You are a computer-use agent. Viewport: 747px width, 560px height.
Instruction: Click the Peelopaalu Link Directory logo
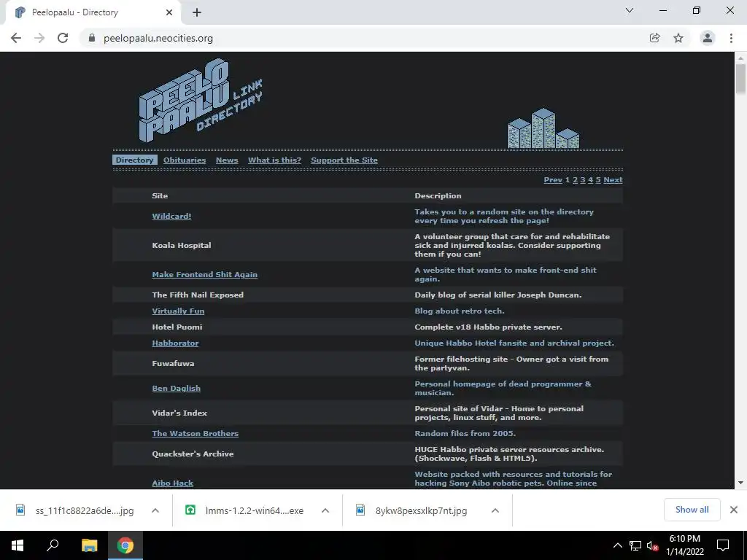tap(201, 101)
